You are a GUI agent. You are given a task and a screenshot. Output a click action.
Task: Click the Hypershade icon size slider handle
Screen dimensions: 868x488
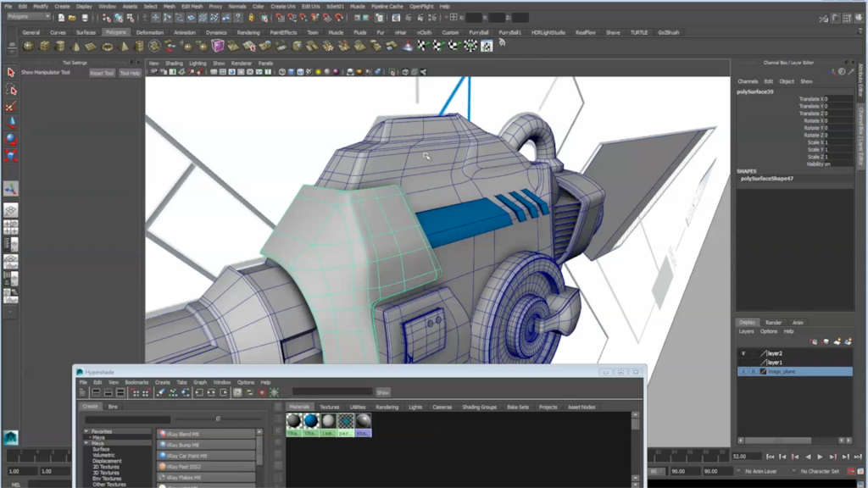(218, 419)
